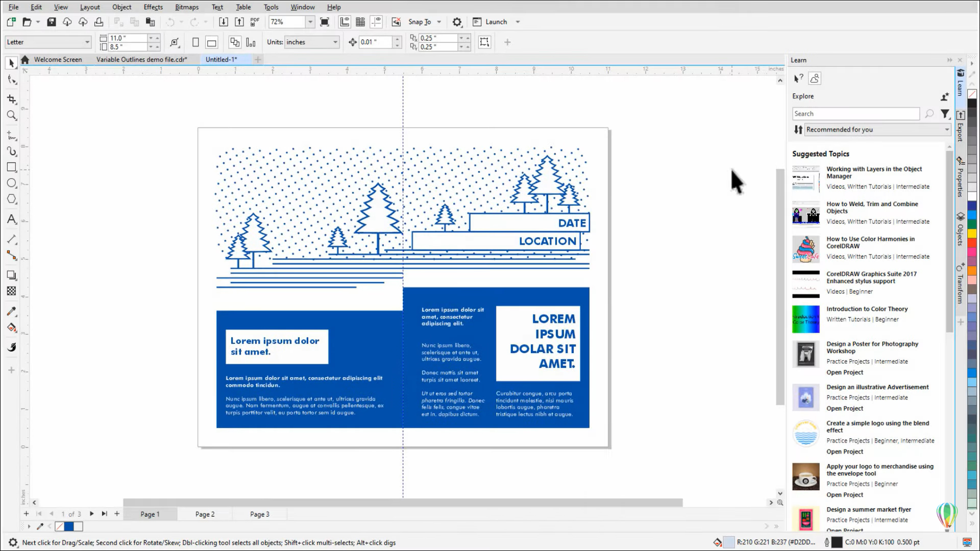Viewport: 980px width, 551px height.
Task: Open the Properties docker icon
Action: coord(960,179)
